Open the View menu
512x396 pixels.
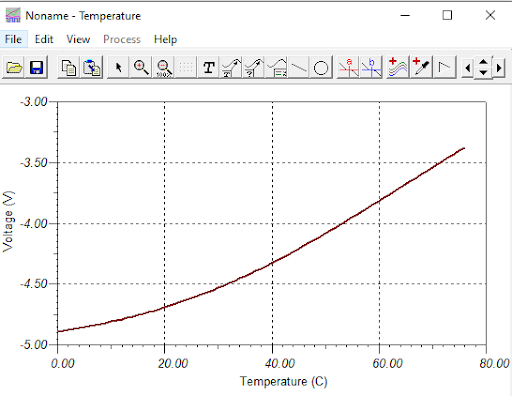tap(78, 39)
